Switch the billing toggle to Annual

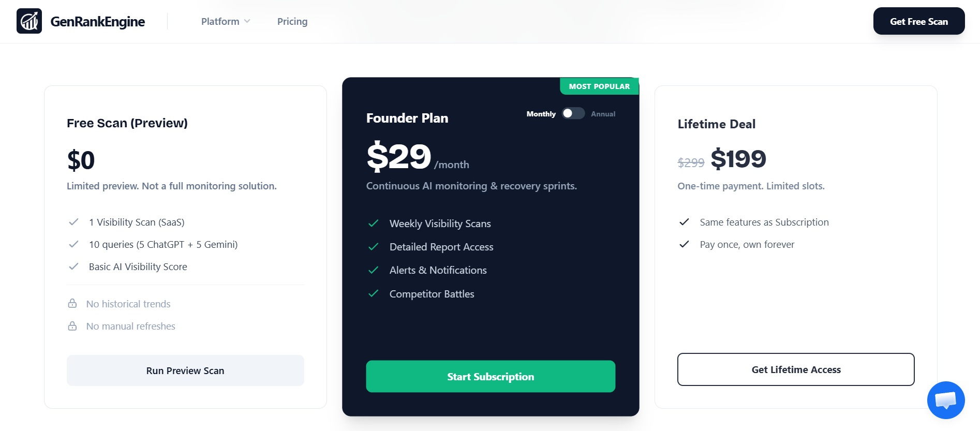coord(573,113)
